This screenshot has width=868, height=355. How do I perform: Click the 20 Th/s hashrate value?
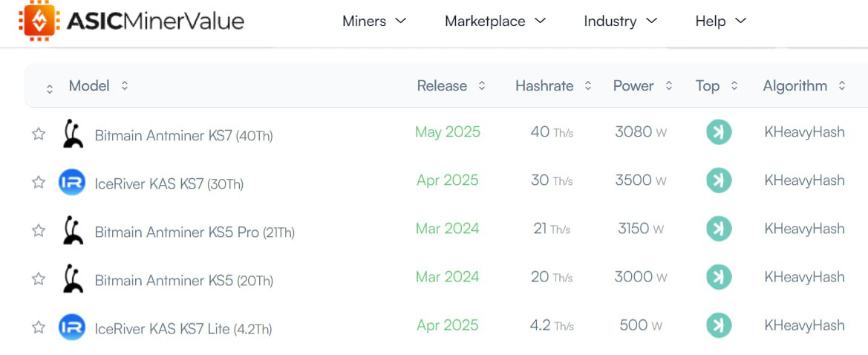552,276
